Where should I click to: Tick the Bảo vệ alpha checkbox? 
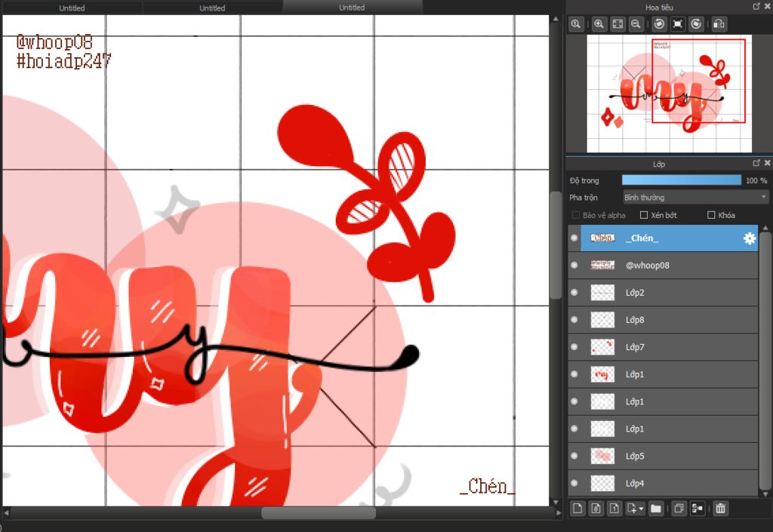pos(575,215)
